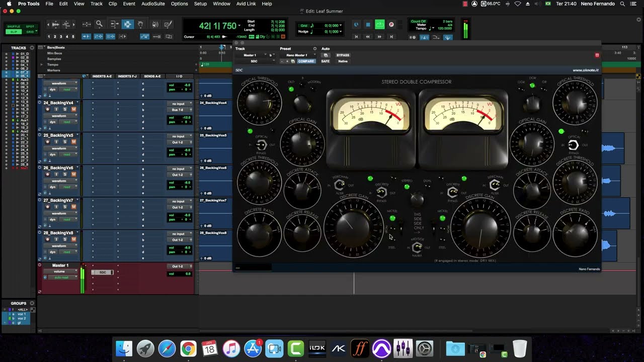Click the right Discrete Ratio knob
The height and width of the screenshot is (362, 644).
[575, 234]
